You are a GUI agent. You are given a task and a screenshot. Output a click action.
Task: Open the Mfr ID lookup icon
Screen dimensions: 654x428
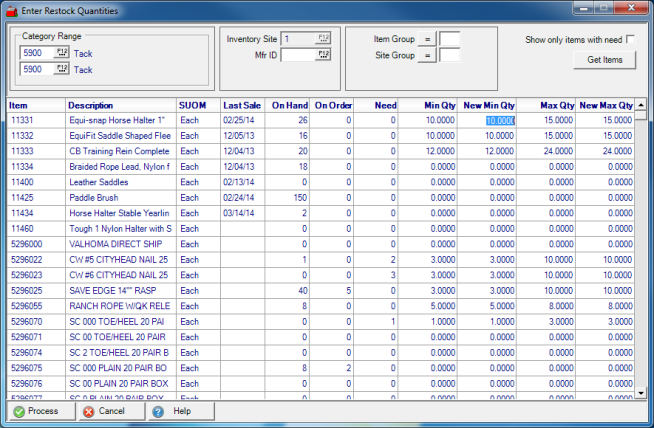323,55
